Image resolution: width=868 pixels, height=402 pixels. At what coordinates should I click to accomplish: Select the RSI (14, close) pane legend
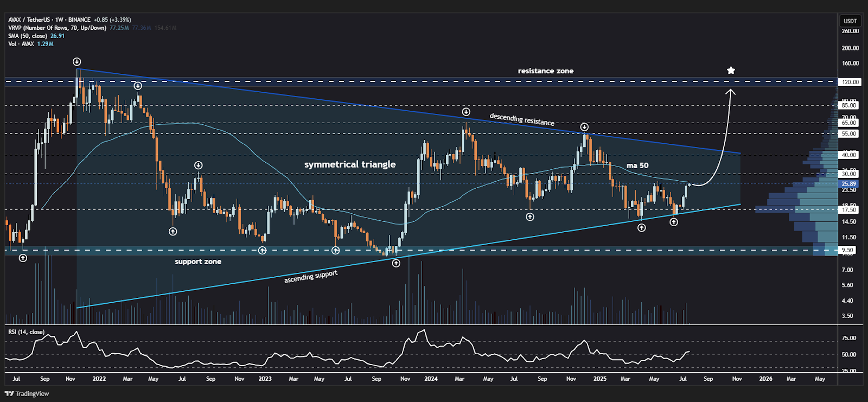pos(27,332)
